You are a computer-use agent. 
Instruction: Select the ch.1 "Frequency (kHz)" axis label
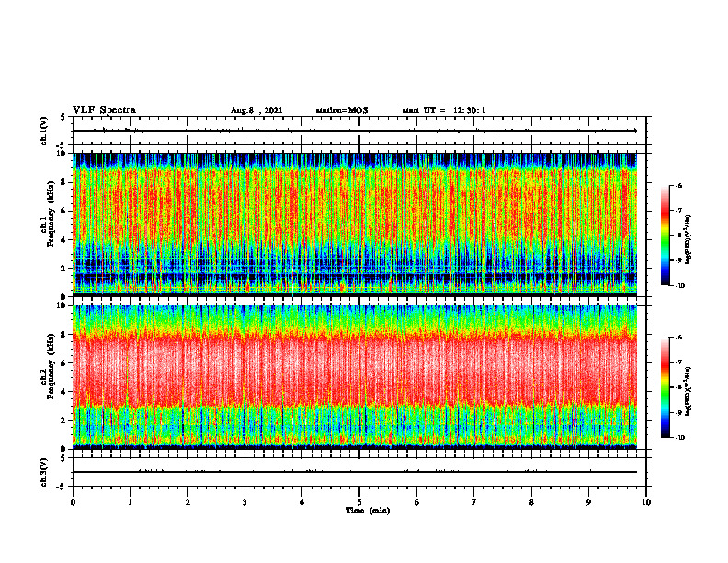pyautogui.click(x=51, y=214)
